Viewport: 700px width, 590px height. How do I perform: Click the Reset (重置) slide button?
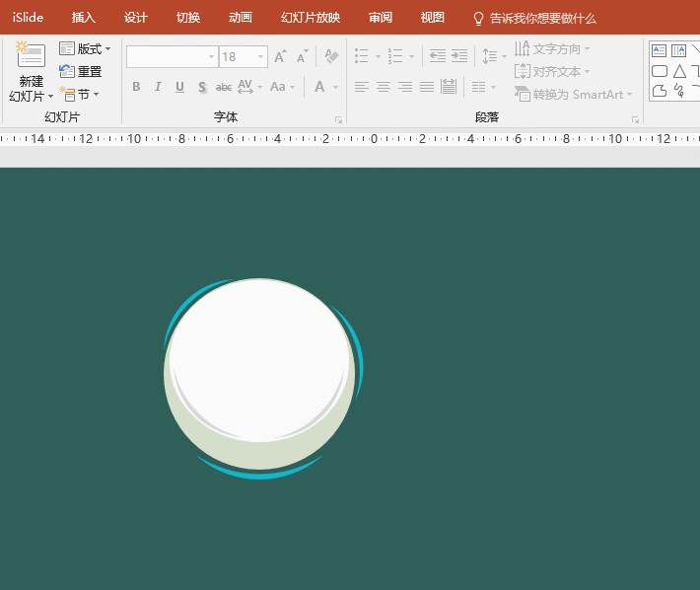pyautogui.click(x=81, y=71)
